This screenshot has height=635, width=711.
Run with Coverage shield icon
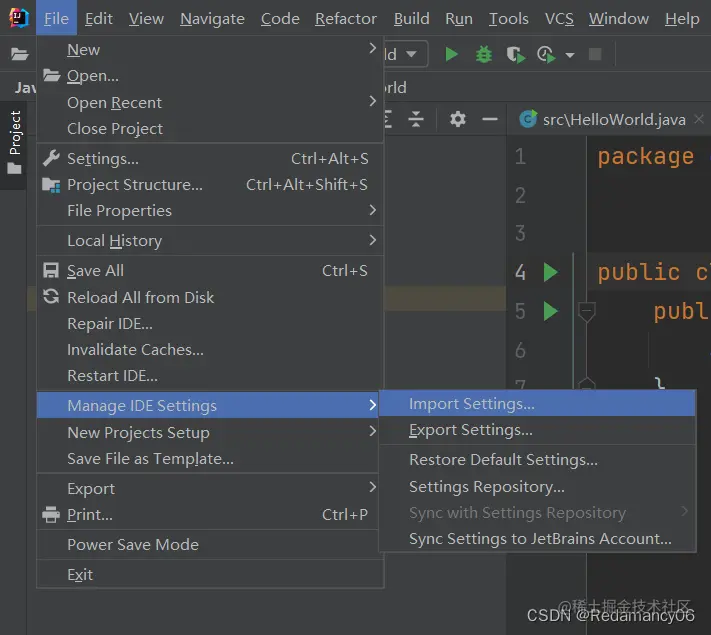pos(516,55)
